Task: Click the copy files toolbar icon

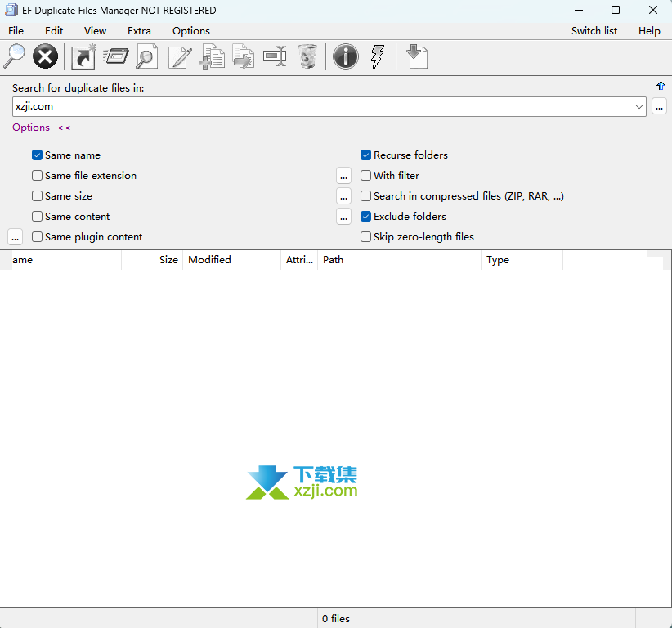Action: coord(212,56)
